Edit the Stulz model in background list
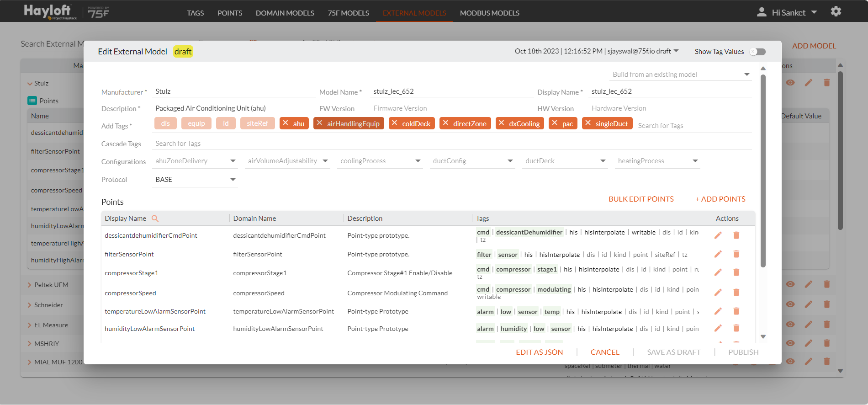868x405 pixels. (809, 83)
